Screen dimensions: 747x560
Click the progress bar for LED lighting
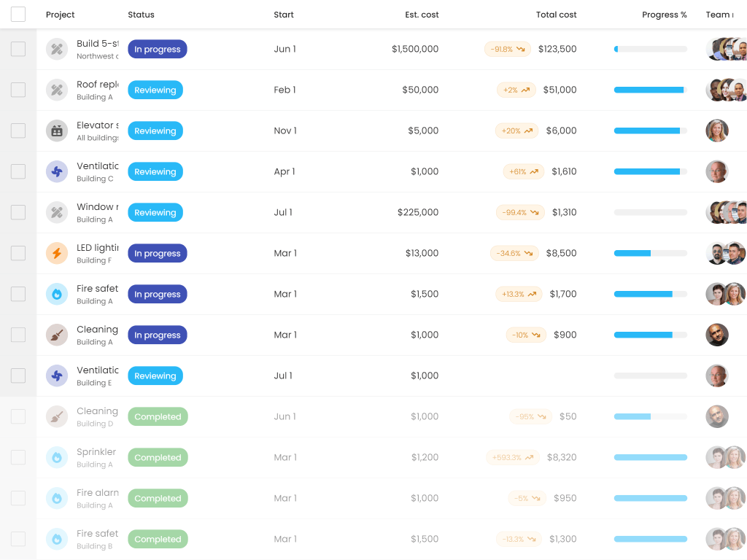coord(650,254)
